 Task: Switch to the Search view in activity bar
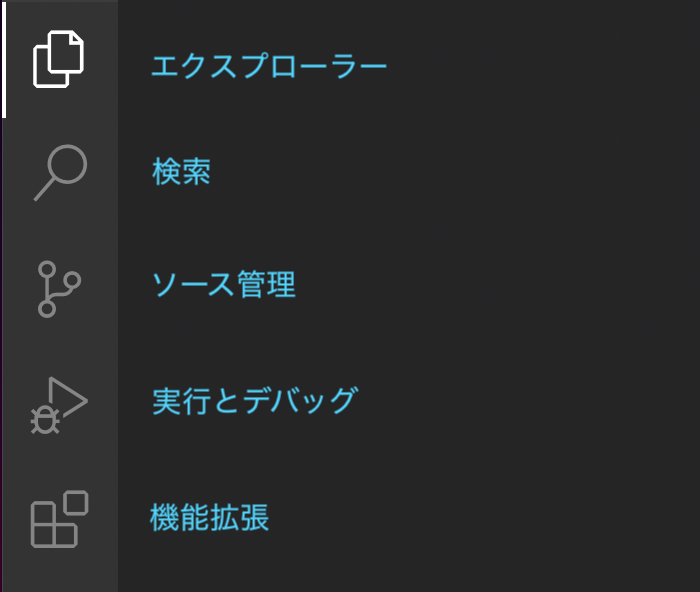coord(60,173)
